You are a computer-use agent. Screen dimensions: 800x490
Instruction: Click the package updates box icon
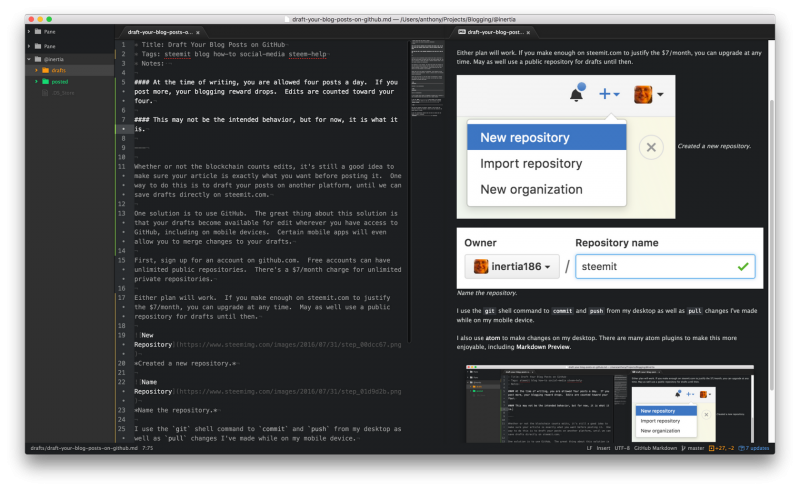(x=741, y=448)
